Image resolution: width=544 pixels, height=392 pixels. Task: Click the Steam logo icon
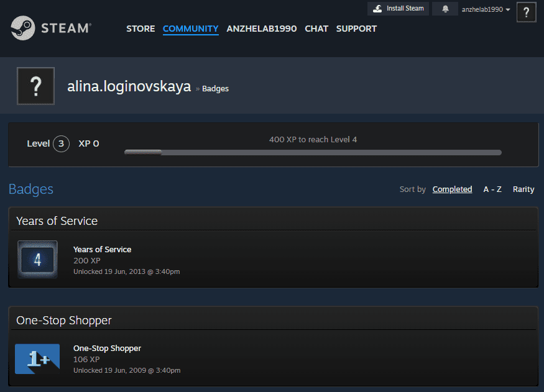(24, 29)
